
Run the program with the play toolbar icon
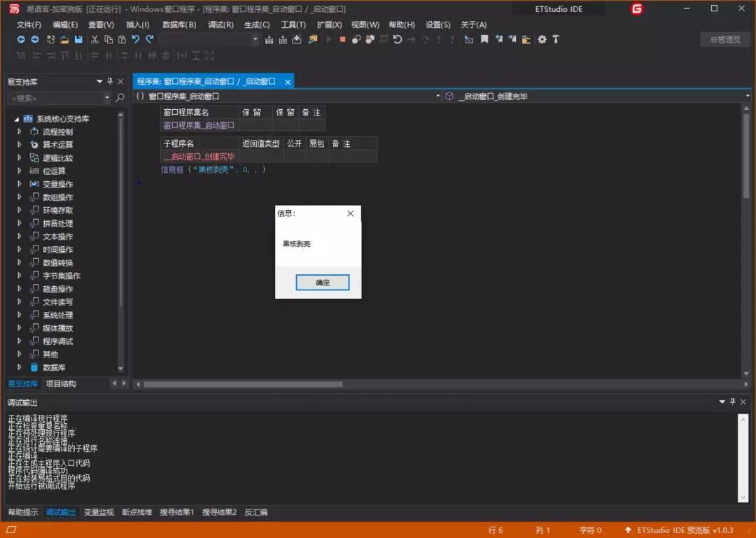(328, 40)
